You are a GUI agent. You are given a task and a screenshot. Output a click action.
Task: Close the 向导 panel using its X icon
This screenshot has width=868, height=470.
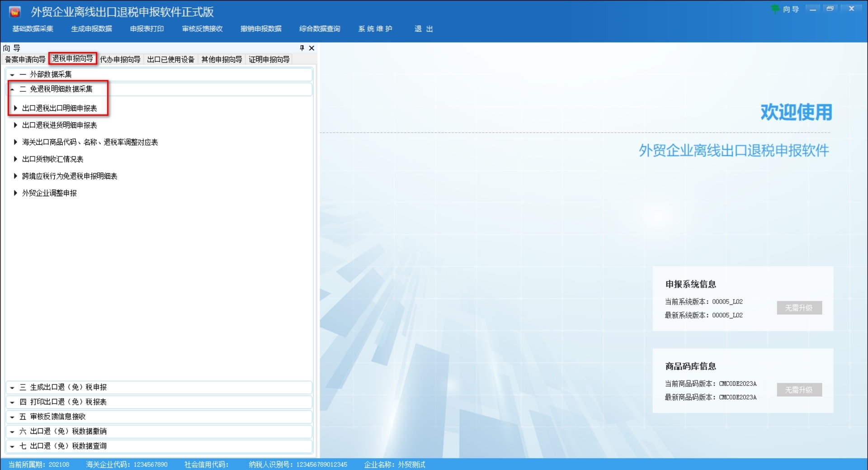[x=311, y=48]
